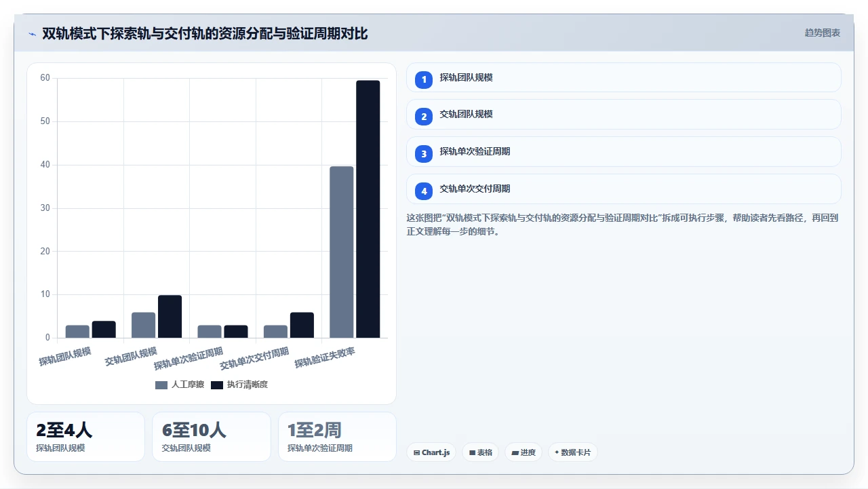Viewport: 868px width, 489px height.
Task: Click the 交轨单次交付周期 axis label
Action: click(x=254, y=359)
